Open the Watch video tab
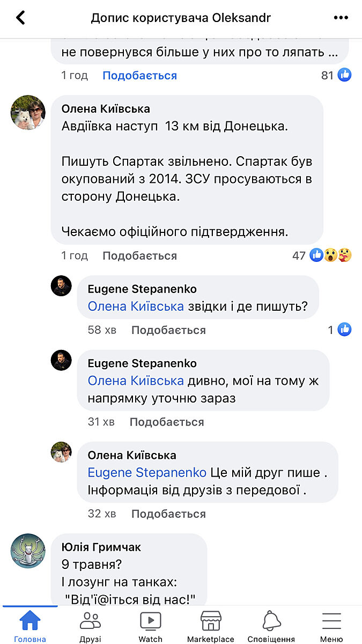 pos(150,626)
